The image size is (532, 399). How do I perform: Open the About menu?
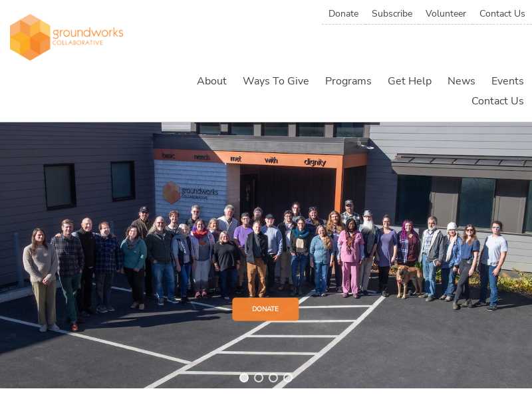(x=211, y=81)
